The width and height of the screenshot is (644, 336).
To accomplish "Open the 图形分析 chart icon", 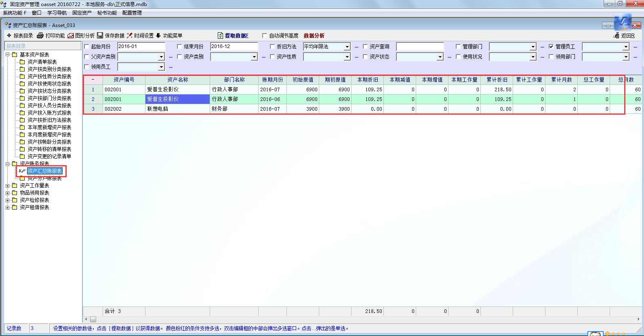I will [71, 36].
